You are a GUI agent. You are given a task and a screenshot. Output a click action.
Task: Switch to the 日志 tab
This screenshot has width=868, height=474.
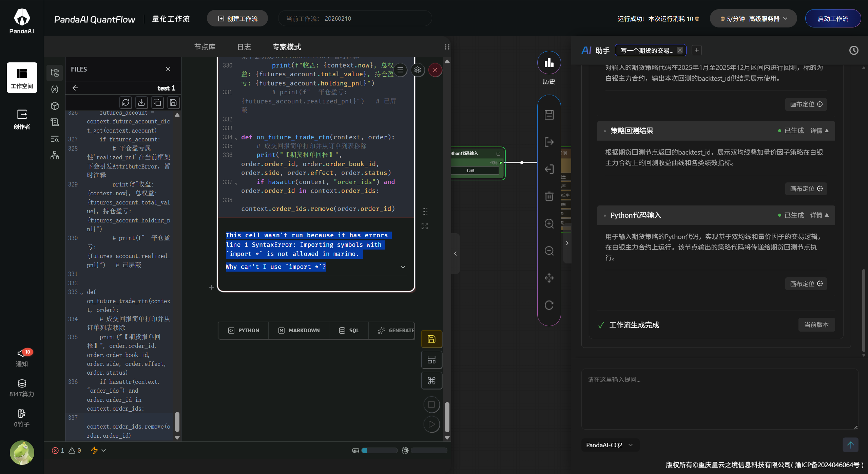coord(244,47)
